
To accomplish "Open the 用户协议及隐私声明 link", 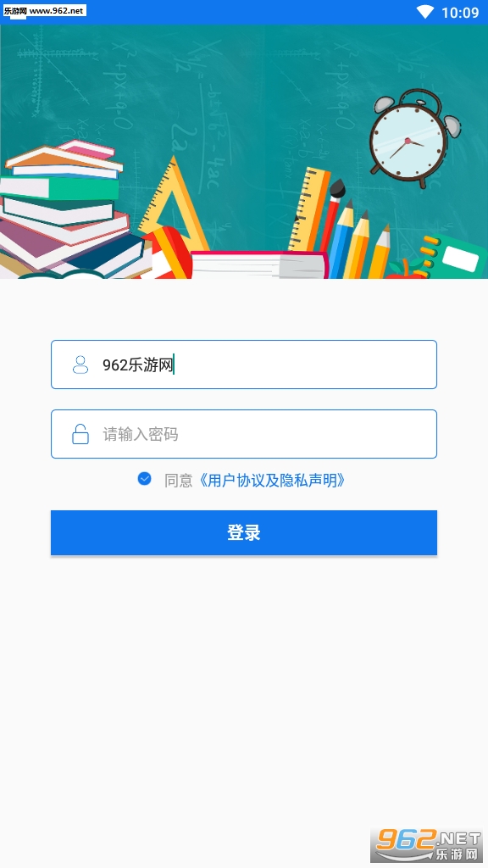I will [x=273, y=480].
